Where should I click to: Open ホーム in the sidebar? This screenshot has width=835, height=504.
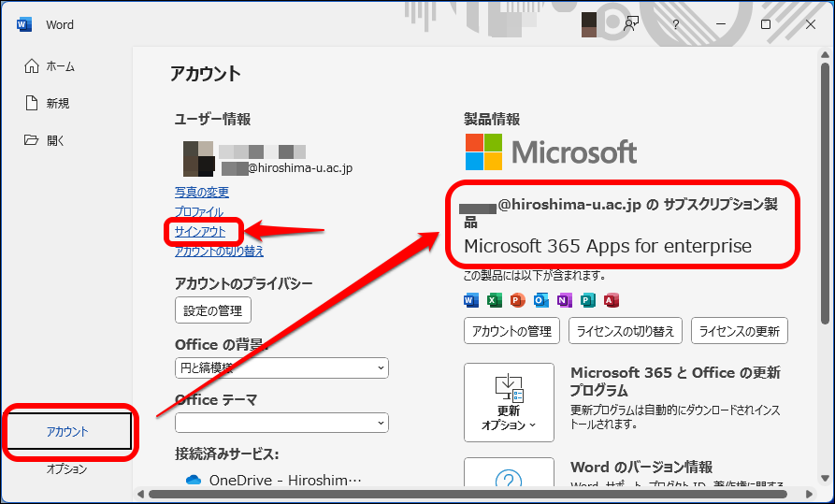point(50,66)
